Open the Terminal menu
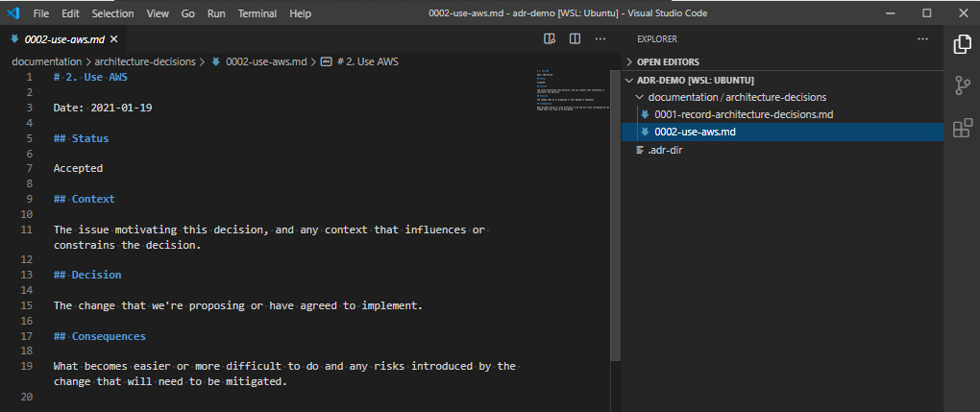This screenshot has width=980, height=412. 257,13
